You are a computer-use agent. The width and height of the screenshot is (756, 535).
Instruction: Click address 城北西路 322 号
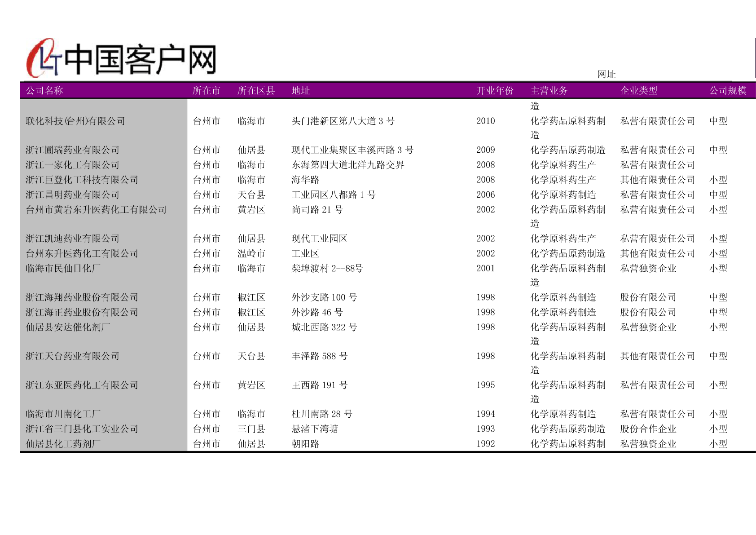(325, 327)
